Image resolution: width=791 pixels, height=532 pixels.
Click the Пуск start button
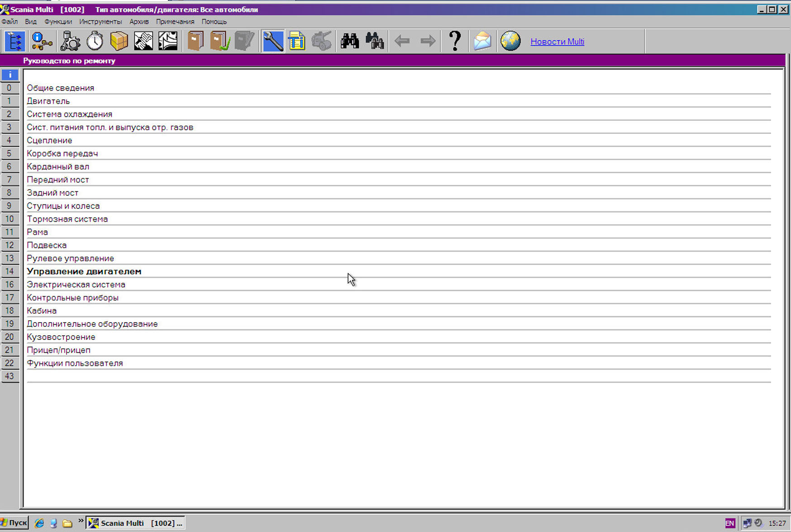(14, 523)
